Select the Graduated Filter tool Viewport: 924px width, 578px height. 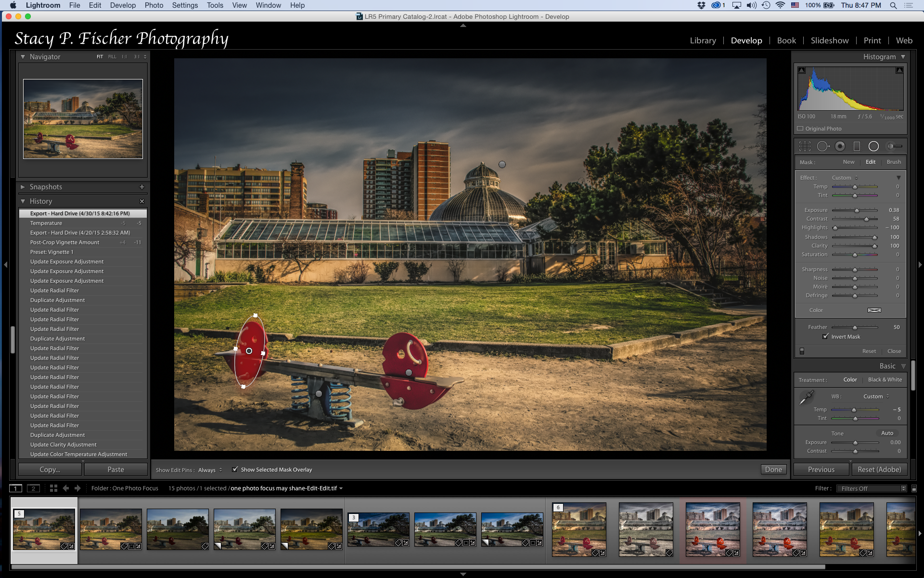857,146
